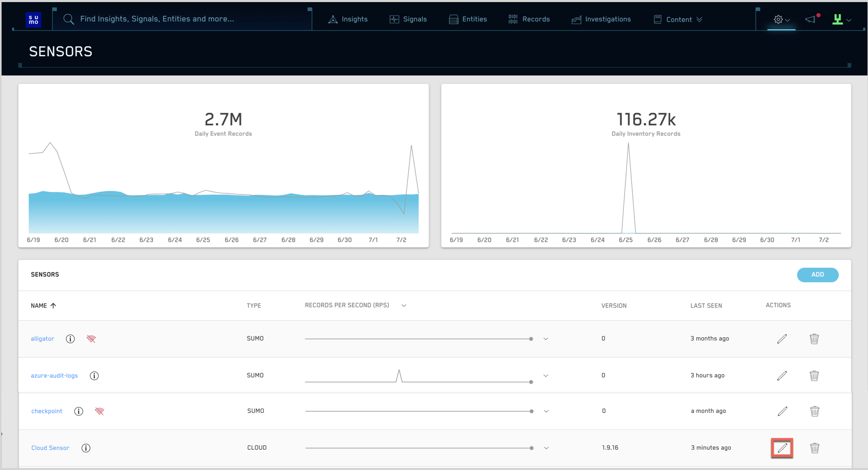Click the edit pencil for Cloud Sensor
Image resolution: width=868 pixels, height=470 pixels.
[x=782, y=448]
